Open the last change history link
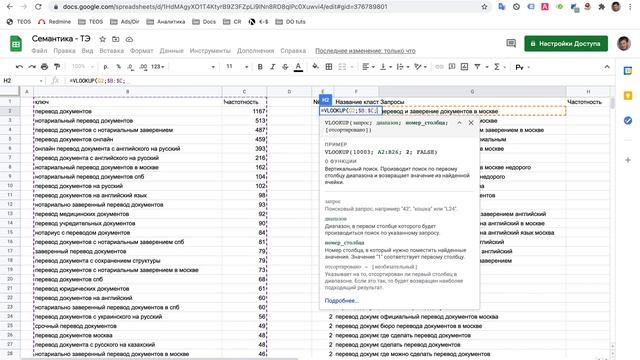The height and width of the screenshot is (360, 640). tap(365, 51)
